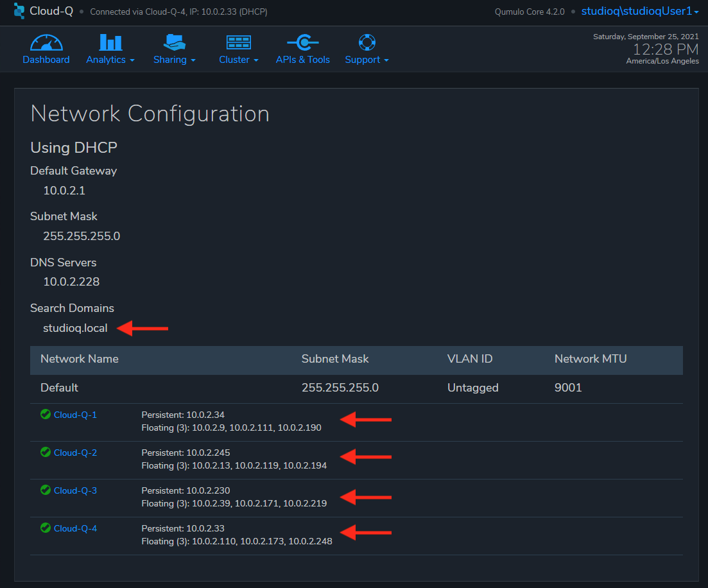Select the search domain studioq.local
708x588 pixels.
click(x=75, y=328)
